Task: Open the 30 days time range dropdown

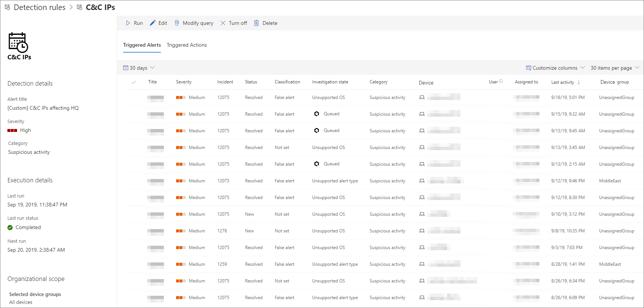Action: coord(139,68)
